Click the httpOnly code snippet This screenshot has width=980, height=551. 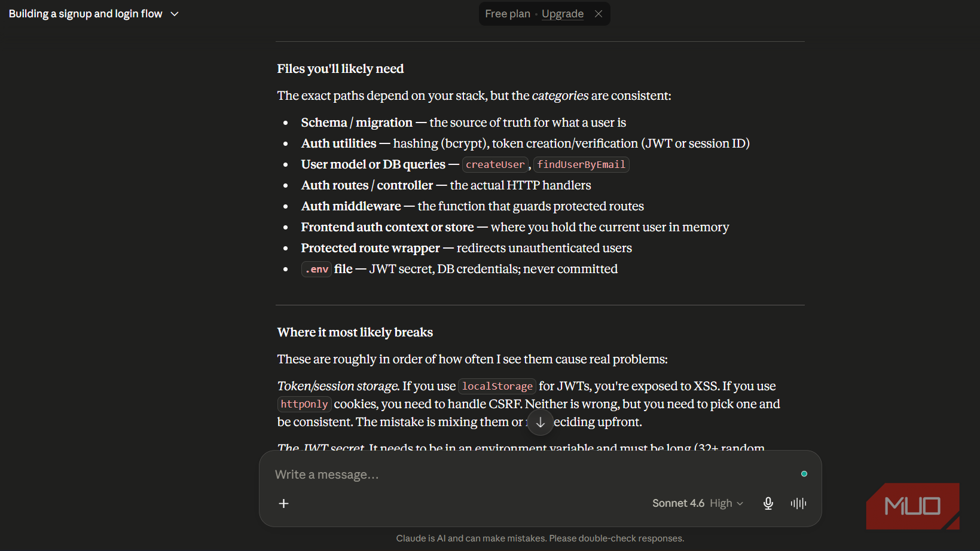point(304,404)
